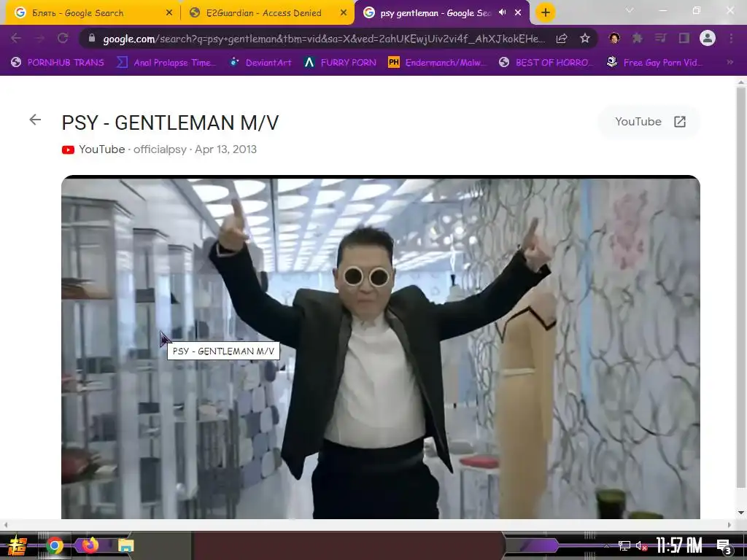This screenshot has width=747, height=560.
Task: Go back using the arrow beside the video title
Action: point(35,120)
